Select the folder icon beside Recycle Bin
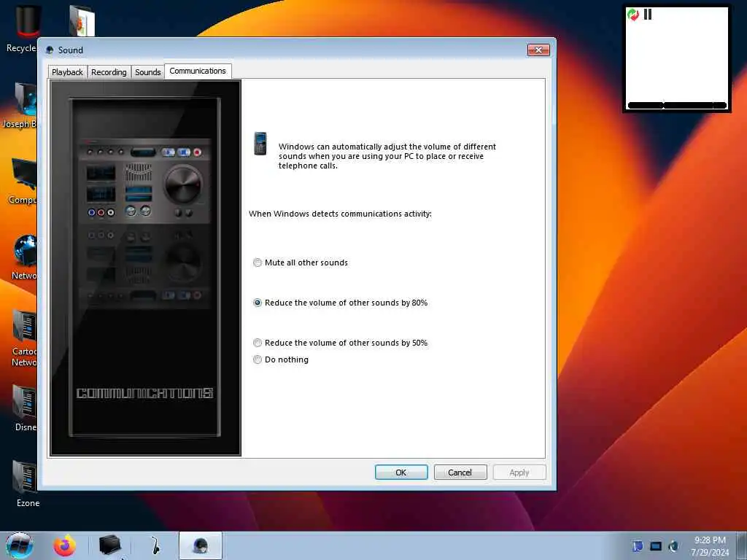Image resolution: width=747 pixels, height=560 pixels. click(82, 20)
